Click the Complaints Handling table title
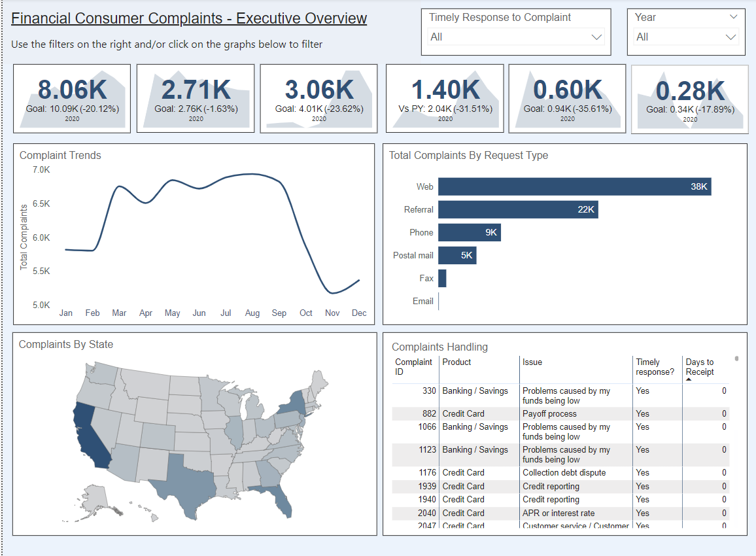The height and width of the screenshot is (556, 756). 439,347
